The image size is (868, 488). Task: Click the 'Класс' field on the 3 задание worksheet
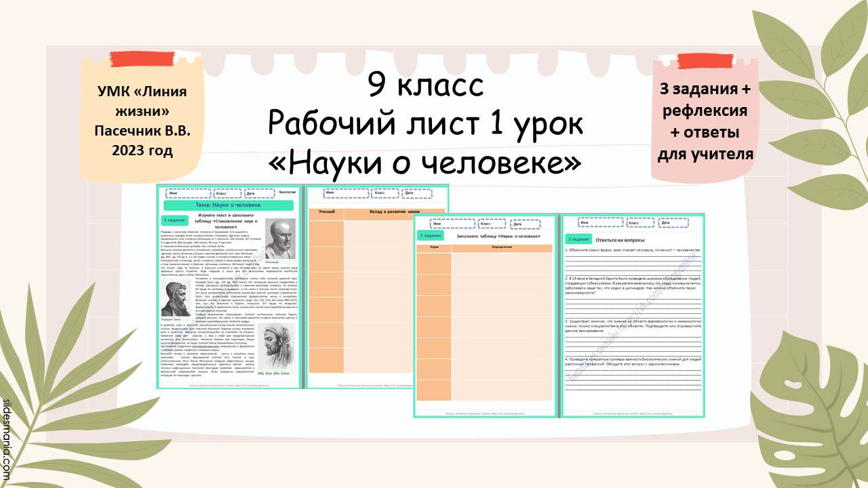641,222
